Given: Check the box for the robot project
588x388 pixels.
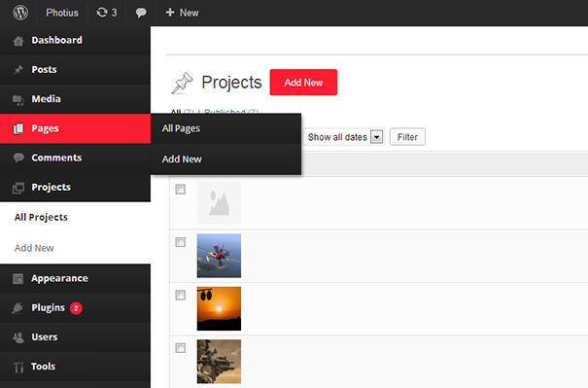Looking at the screenshot, I should coord(181,348).
